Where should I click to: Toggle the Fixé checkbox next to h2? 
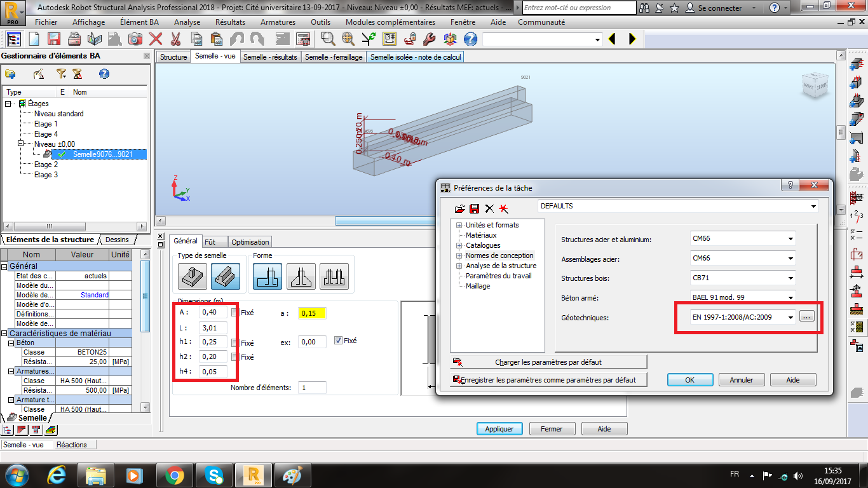[x=235, y=357]
